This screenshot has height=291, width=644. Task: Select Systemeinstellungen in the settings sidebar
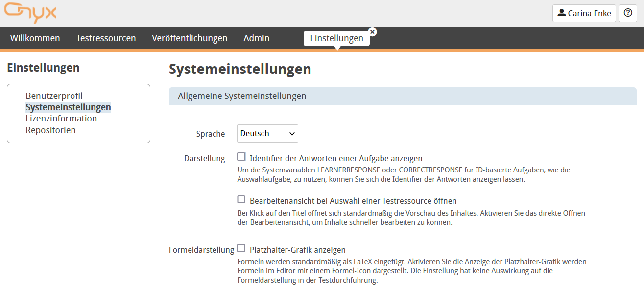[68, 107]
